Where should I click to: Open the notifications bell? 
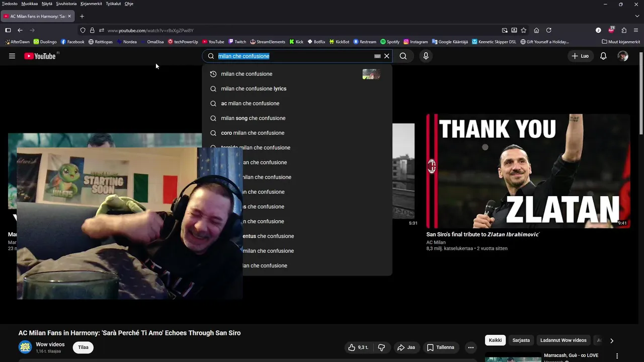click(x=603, y=56)
